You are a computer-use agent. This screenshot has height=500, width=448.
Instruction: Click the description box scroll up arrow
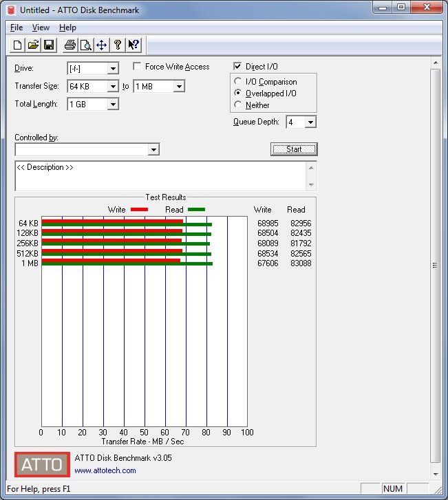311,168
